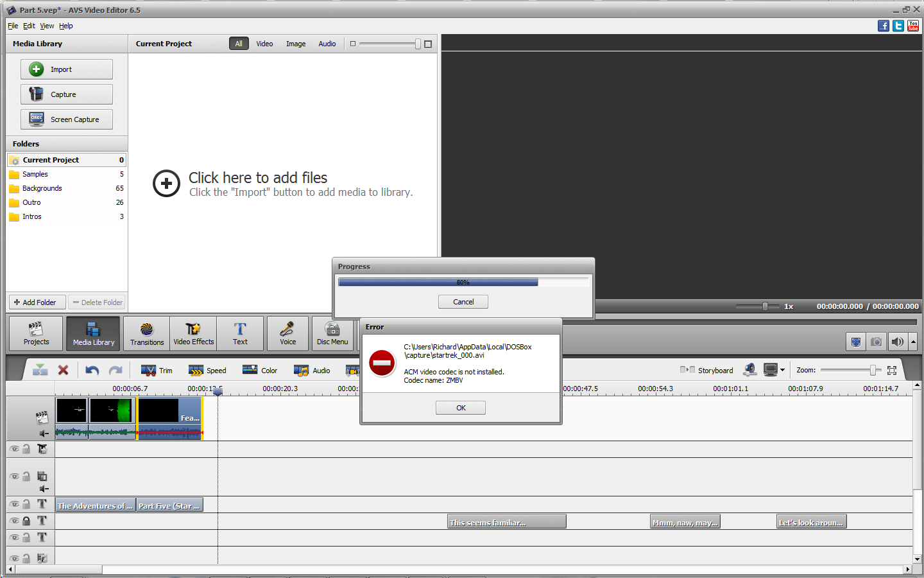Mute the main video track audio

tap(43, 433)
